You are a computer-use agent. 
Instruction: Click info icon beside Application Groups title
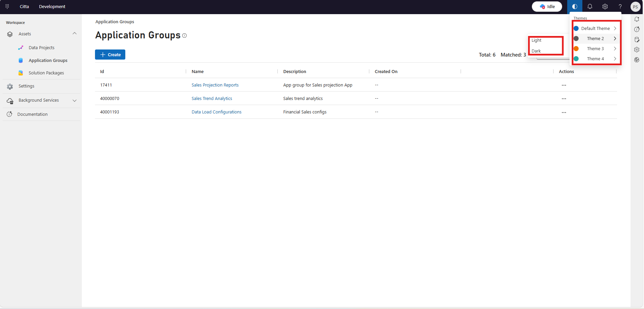185,36
